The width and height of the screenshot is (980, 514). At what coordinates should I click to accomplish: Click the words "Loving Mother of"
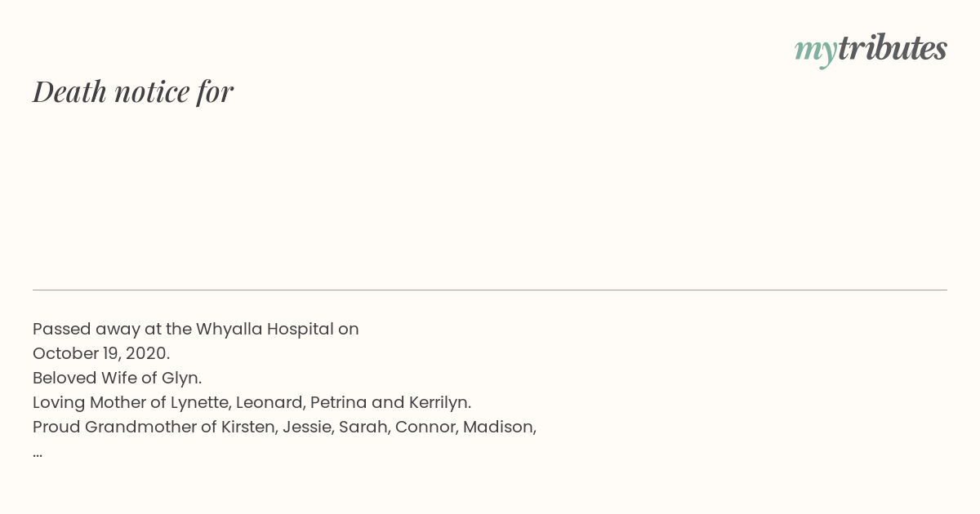click(x=100, y=402)
